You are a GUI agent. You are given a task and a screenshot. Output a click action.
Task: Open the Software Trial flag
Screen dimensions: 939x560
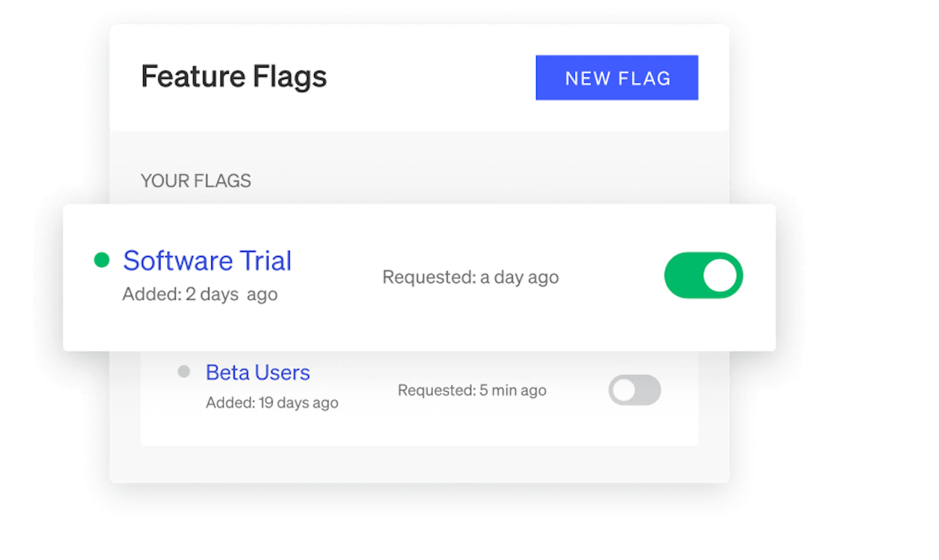tap(207, 260)
